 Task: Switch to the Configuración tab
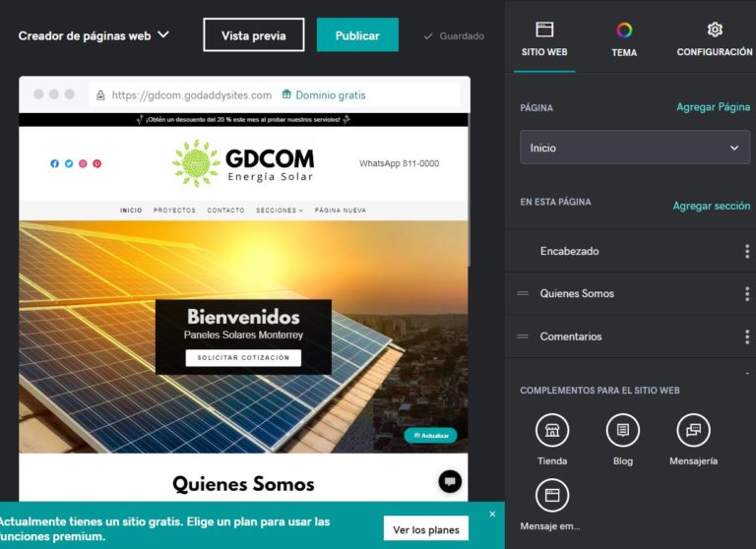715,39
